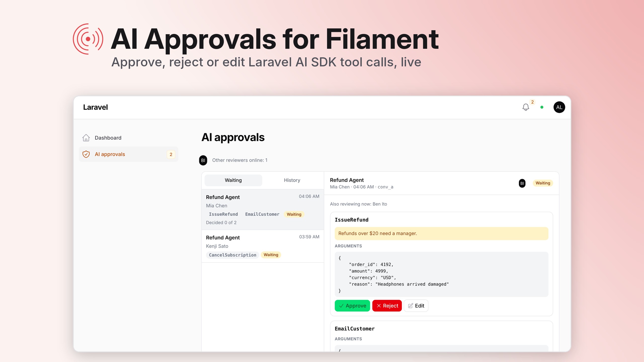644x362 pixels.
Task: Click the AL user avatar
Action: pyautogui.click(x=559, y=107)
